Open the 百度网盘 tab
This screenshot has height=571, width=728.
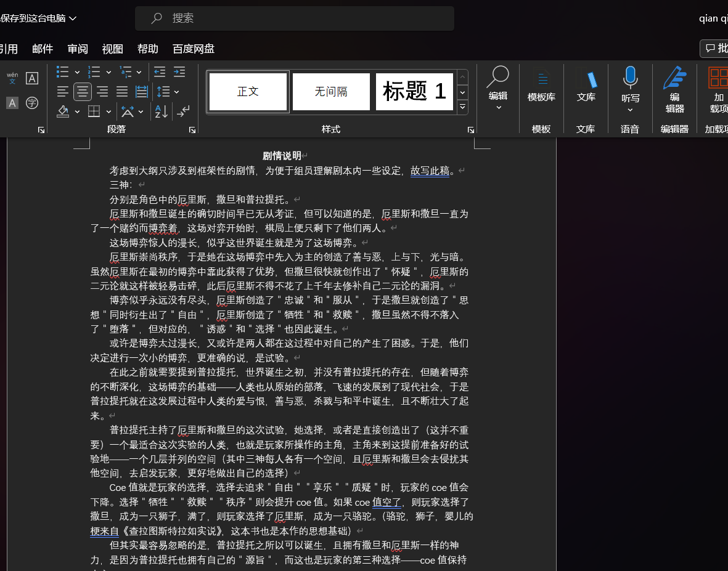194,49
